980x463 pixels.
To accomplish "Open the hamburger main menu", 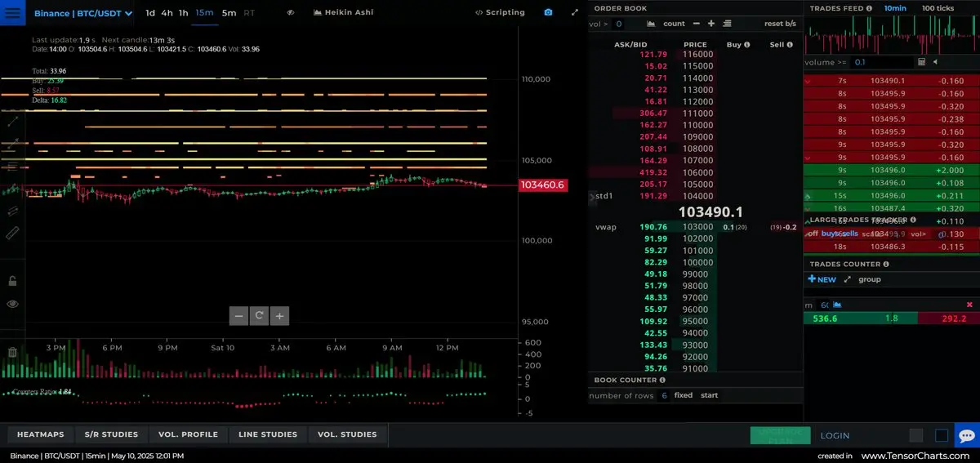I will coord(12,13).
